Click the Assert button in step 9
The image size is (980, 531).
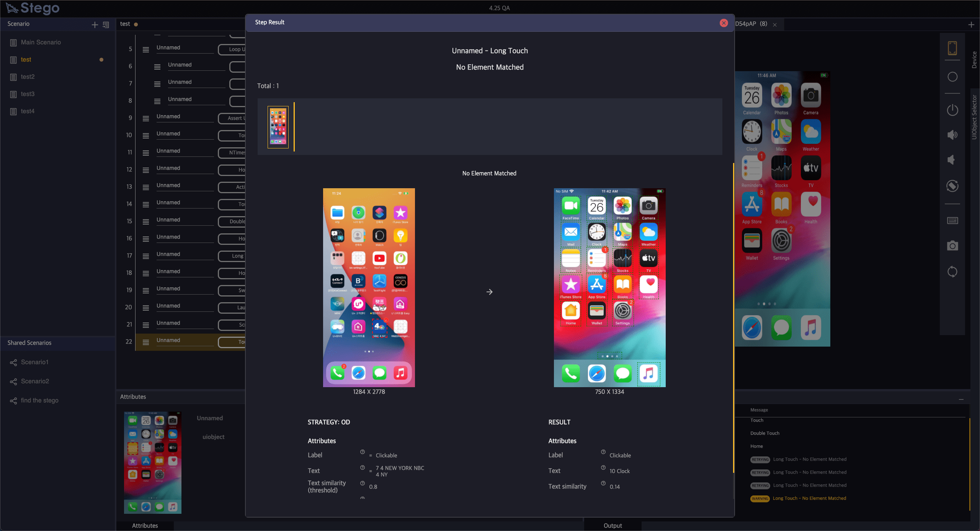click(x=232, y=118)
